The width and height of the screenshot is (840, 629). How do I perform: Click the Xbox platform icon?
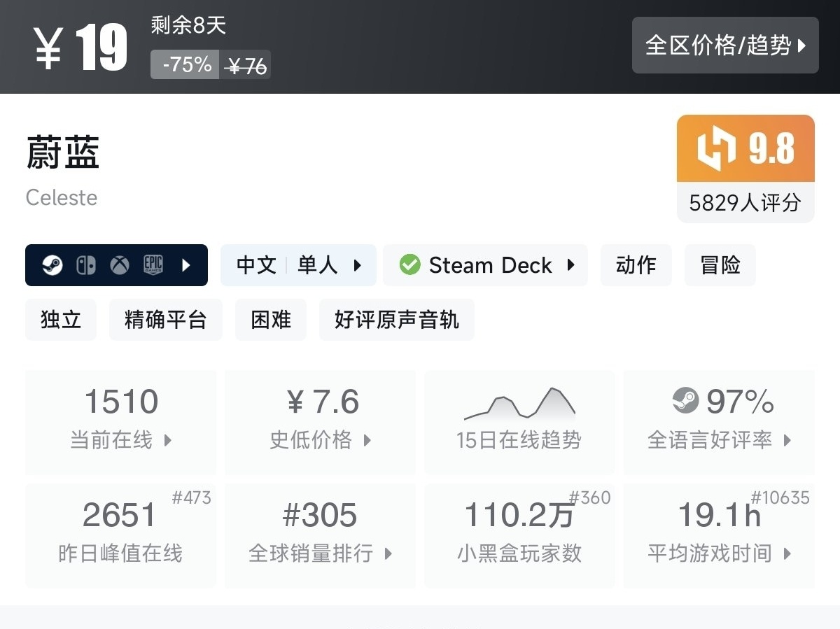pos(120,265)
